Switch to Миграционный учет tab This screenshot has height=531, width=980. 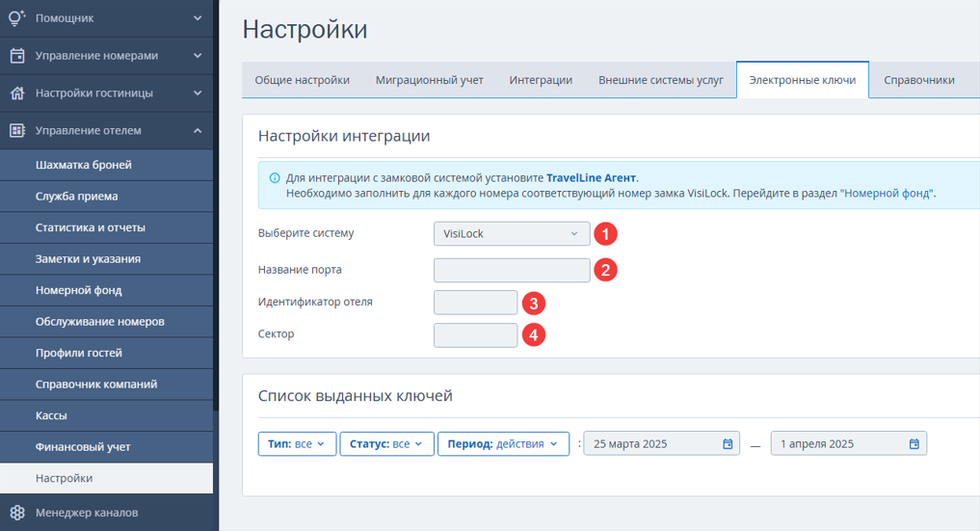(430, 80)
